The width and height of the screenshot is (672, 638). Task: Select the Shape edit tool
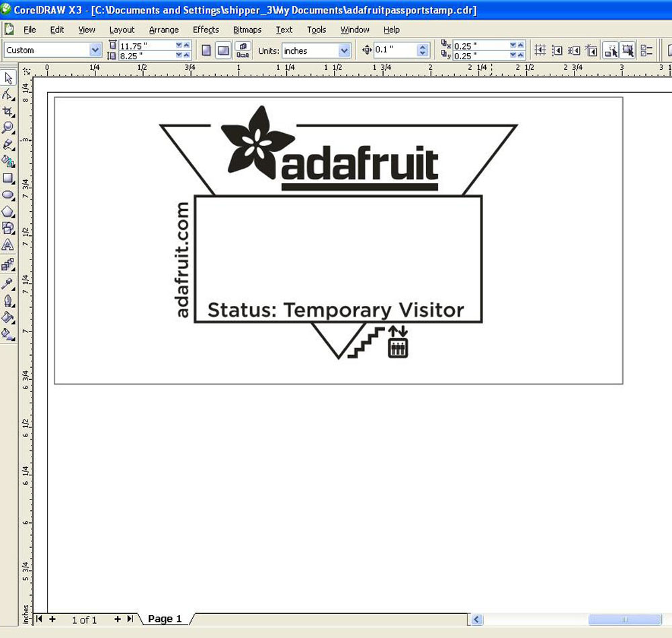(8, 95)
